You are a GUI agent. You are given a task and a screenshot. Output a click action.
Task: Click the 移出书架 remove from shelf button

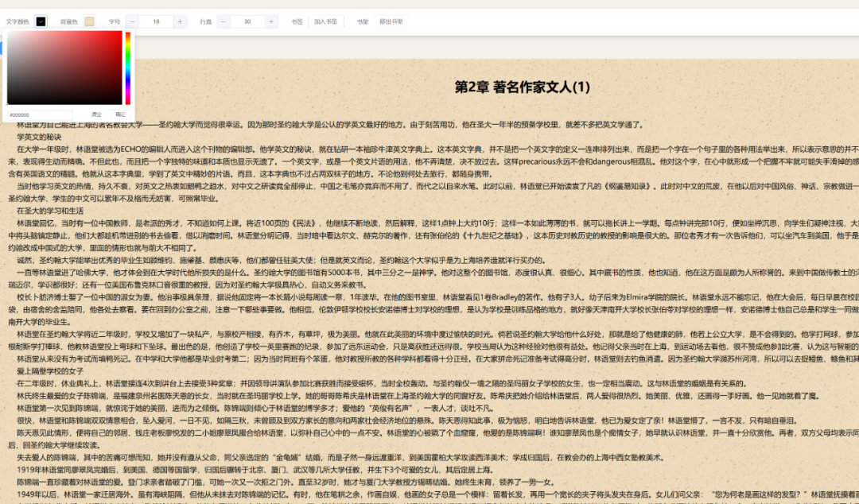(x=391, y=21)
